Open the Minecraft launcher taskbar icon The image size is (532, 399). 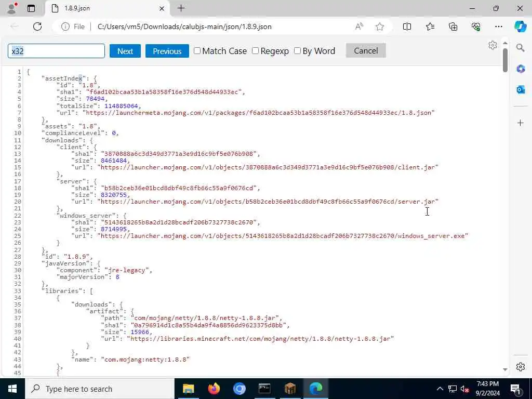[x=290, y=389]
